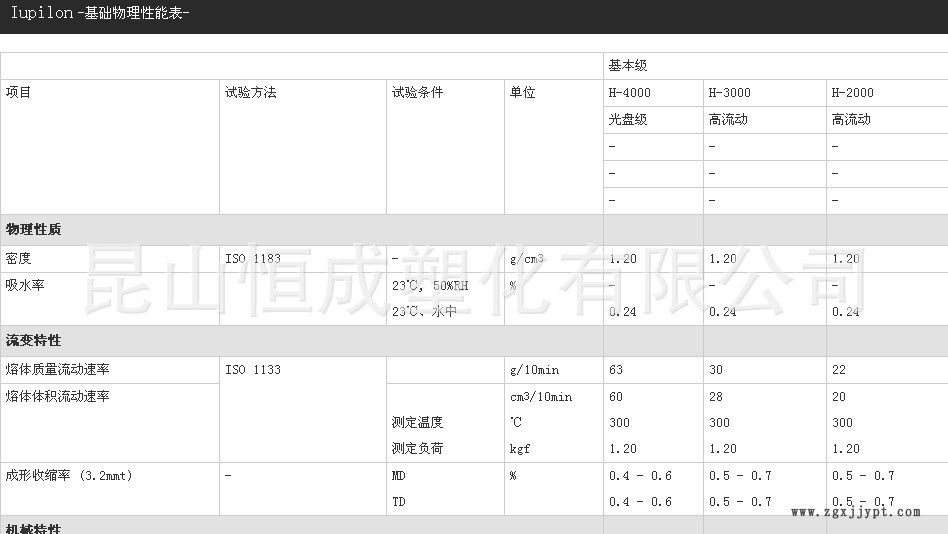This screenshot has height=534, width=948.
Task: Click the g/cm3 unit cell
Action: [527, 259]
